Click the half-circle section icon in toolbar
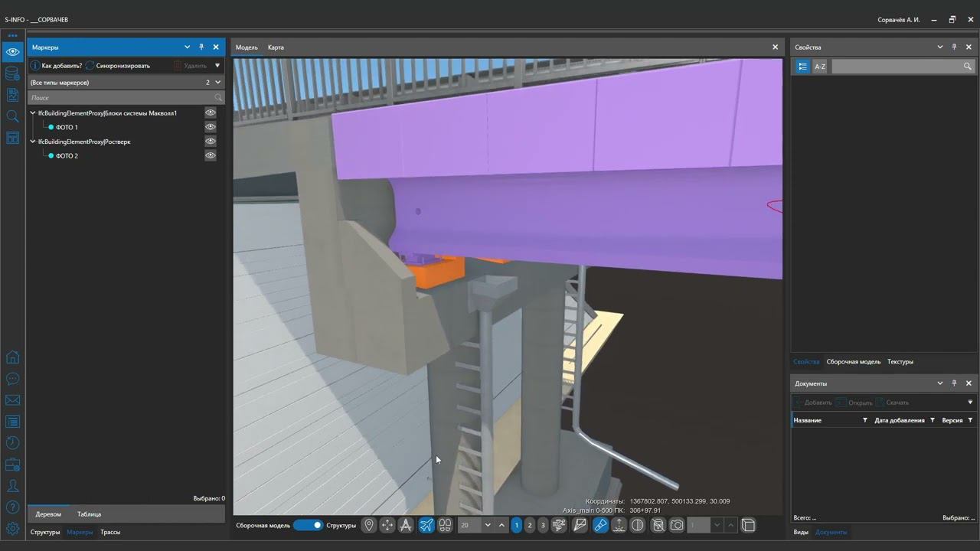The height and width of the screenshot is (551, 980). click(x=637, y=525)
